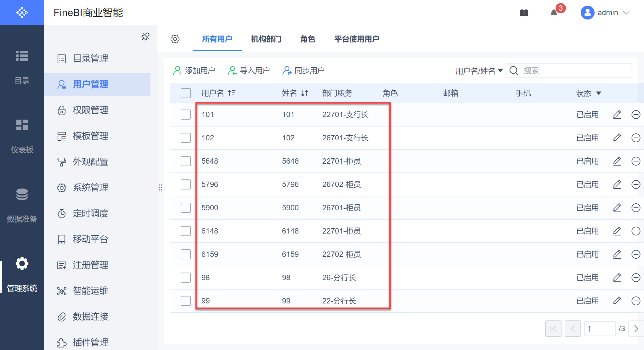Select the checkbox for user 102
Viewport: 644px width, 350px height.
point(186,138)
